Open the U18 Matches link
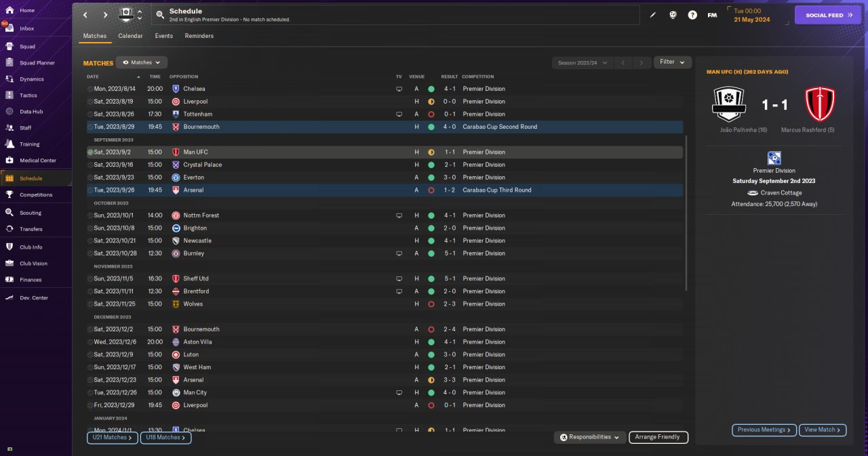Screen dimensions: 868x456 [165, 438]
